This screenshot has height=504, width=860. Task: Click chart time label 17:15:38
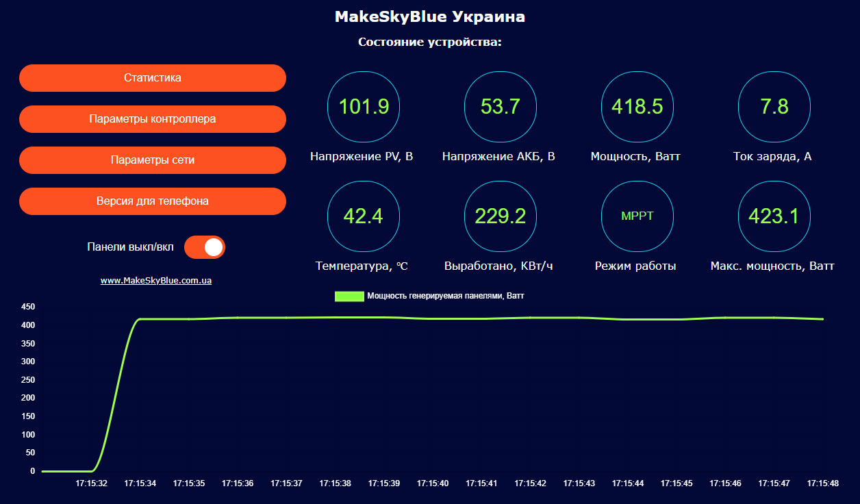(336, 483)
